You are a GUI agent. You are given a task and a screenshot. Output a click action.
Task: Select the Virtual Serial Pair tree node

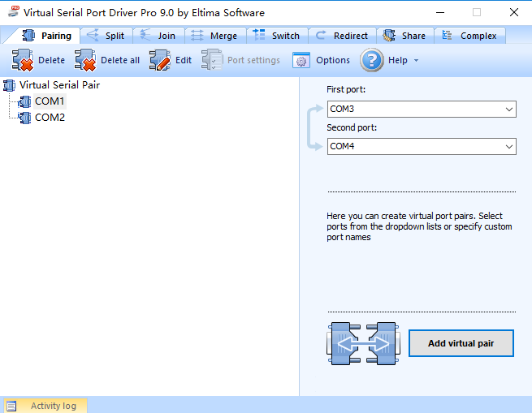click(59, 85)
